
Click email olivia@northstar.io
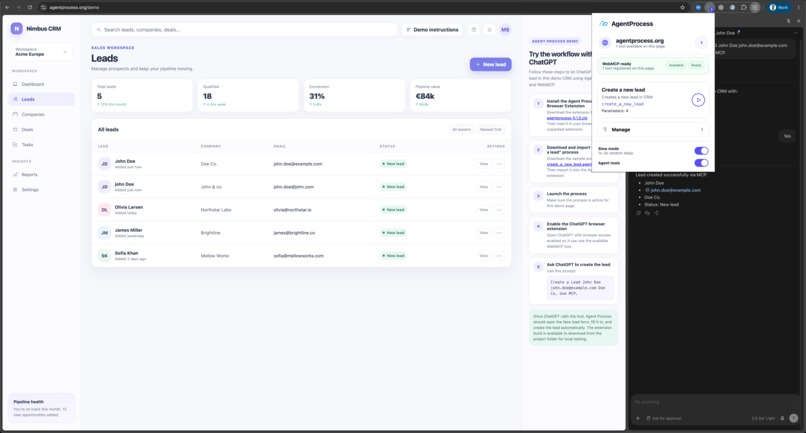pos(292,210)
